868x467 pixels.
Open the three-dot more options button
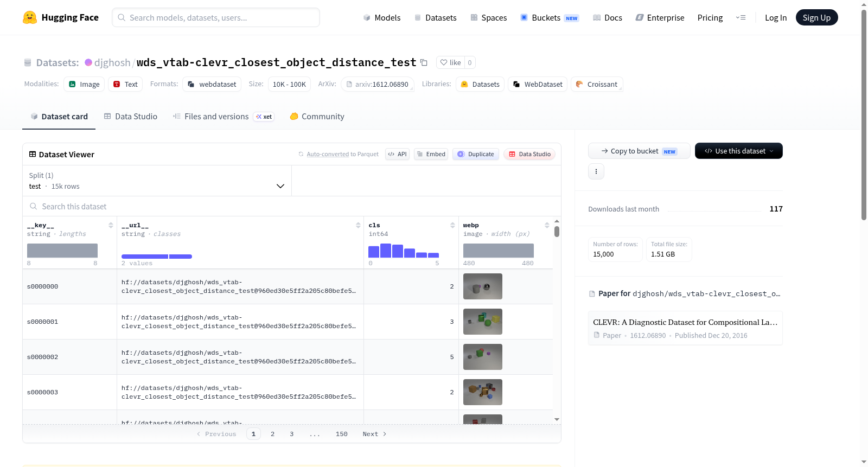click(596, 171)
